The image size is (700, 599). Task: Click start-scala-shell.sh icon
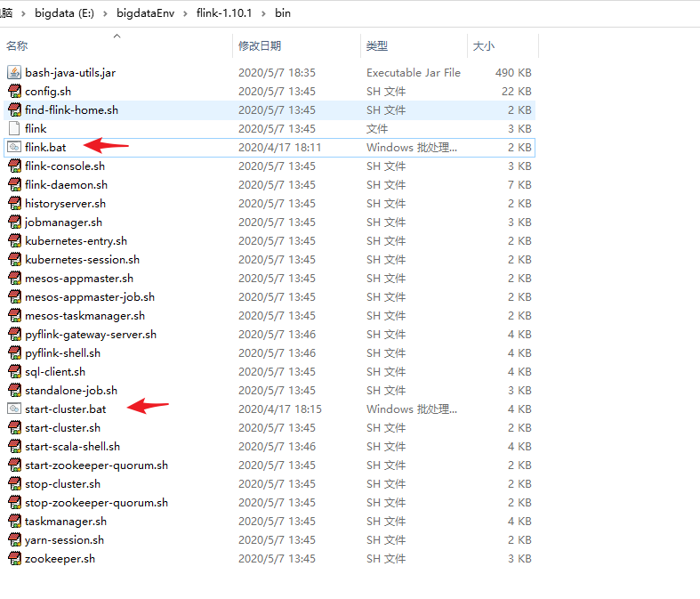pyautogui.click(x=14, y=447)
